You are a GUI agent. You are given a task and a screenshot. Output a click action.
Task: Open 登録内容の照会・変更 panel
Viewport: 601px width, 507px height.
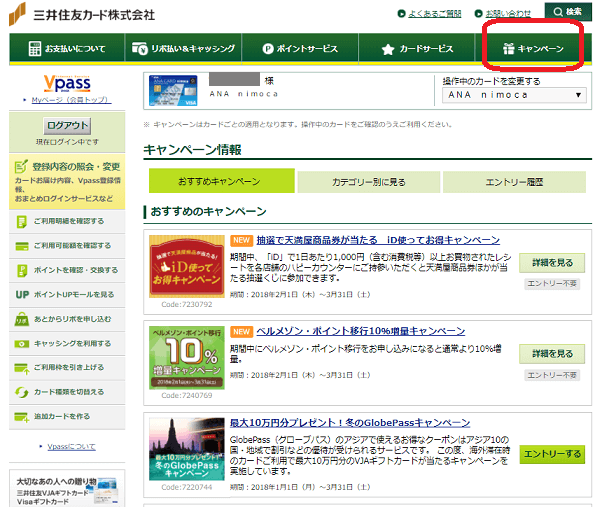(67, 182)
